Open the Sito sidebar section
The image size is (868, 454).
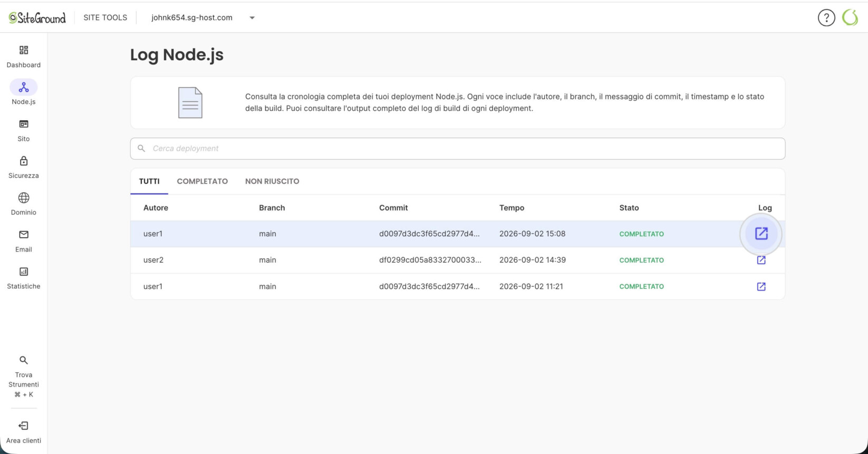pyautogui.click(x=24, y=130)
